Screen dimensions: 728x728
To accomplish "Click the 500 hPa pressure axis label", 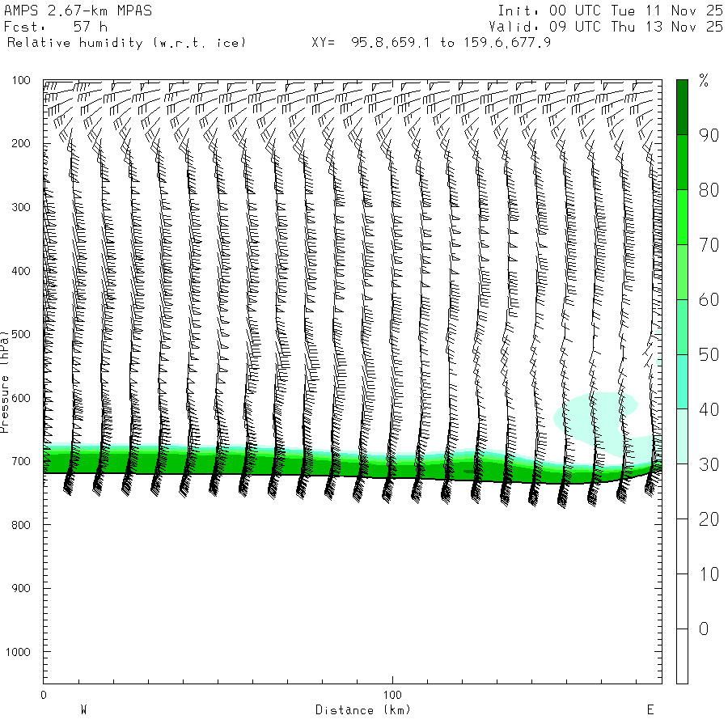I will 21,334.
